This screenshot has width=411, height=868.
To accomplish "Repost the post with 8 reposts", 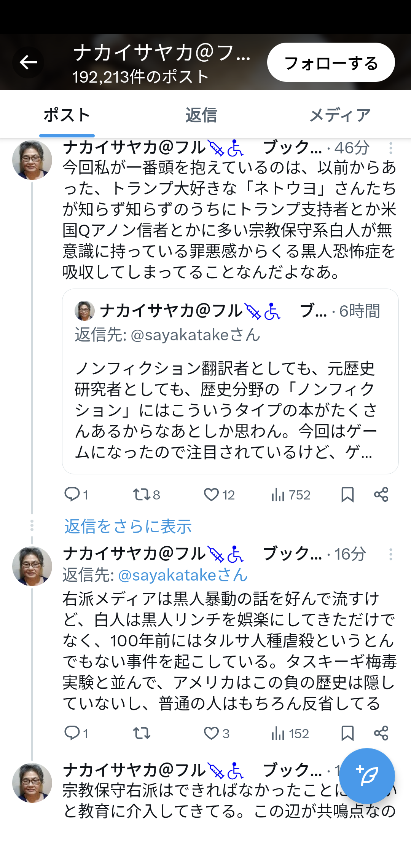I will tap(142, 495).
